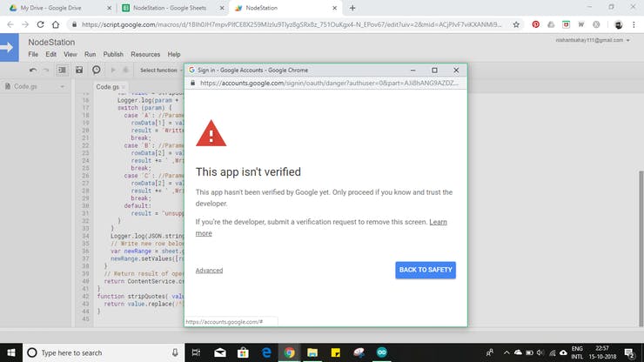This screenshot has width=644, height=362.
Task: Go to the Chrome home page icon
Action: (x=56, y=24)
